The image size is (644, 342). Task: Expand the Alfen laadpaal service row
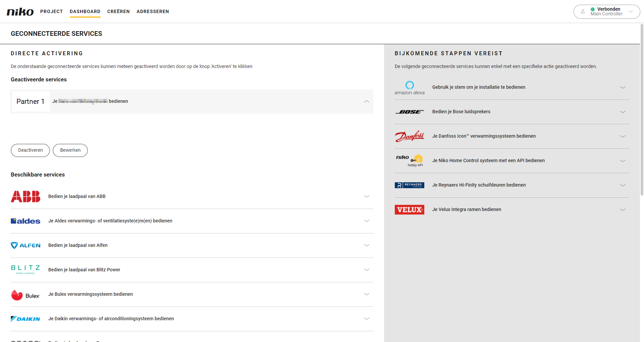367,245
